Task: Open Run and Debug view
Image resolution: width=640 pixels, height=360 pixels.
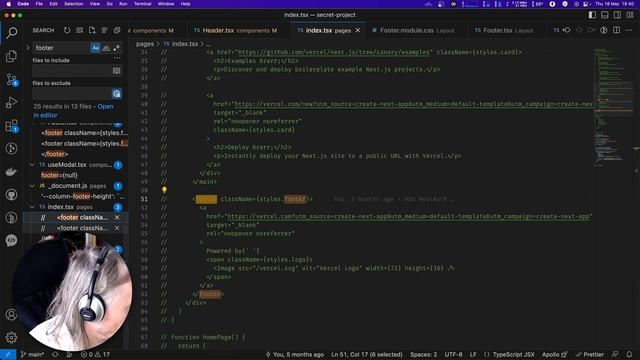Action: [x=11, y=102]
